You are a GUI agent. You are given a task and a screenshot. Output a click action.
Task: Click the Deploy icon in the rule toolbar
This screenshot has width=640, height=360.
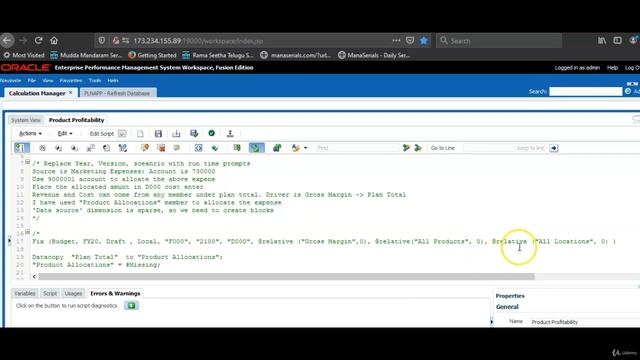tap(230, 133)
